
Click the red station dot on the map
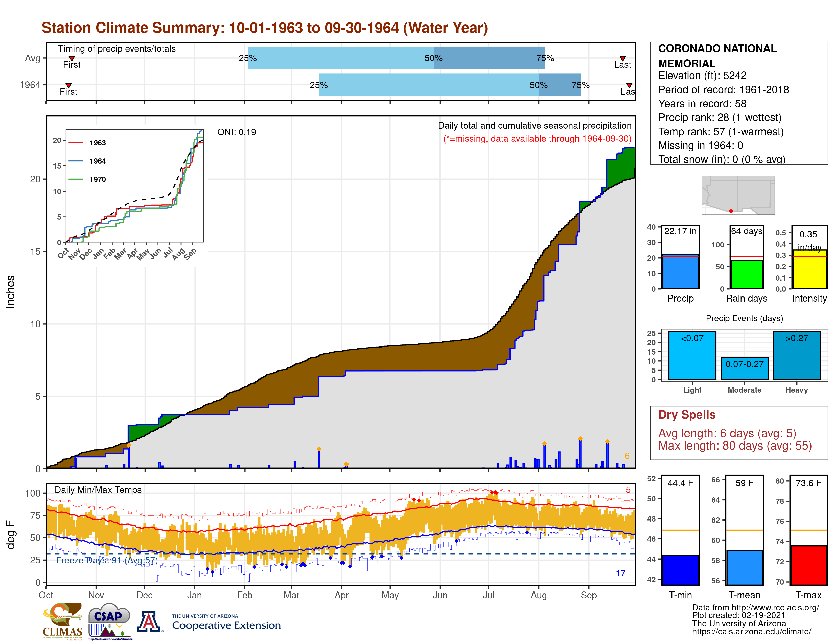click(731, 211)
